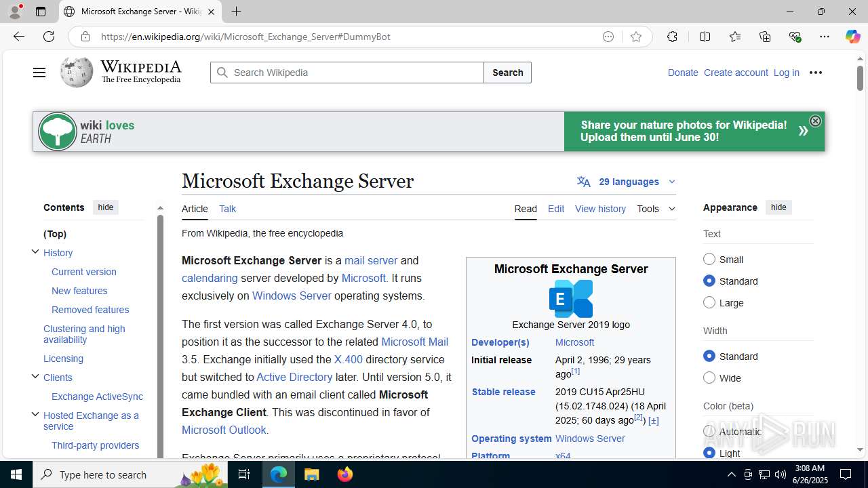
Task: Switch to the Article tab
Action: coord(195,209)
